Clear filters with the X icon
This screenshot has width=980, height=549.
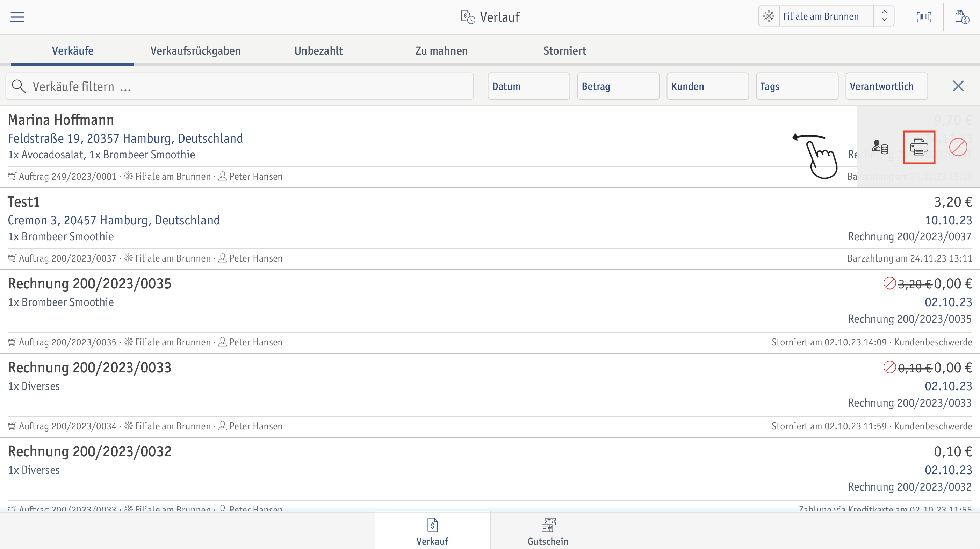pos(958,86)
